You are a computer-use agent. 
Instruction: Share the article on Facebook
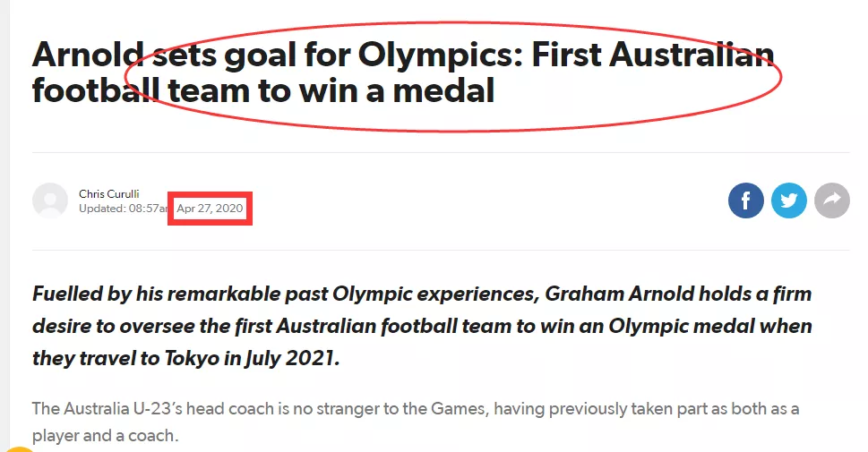[x=745, y=200]
